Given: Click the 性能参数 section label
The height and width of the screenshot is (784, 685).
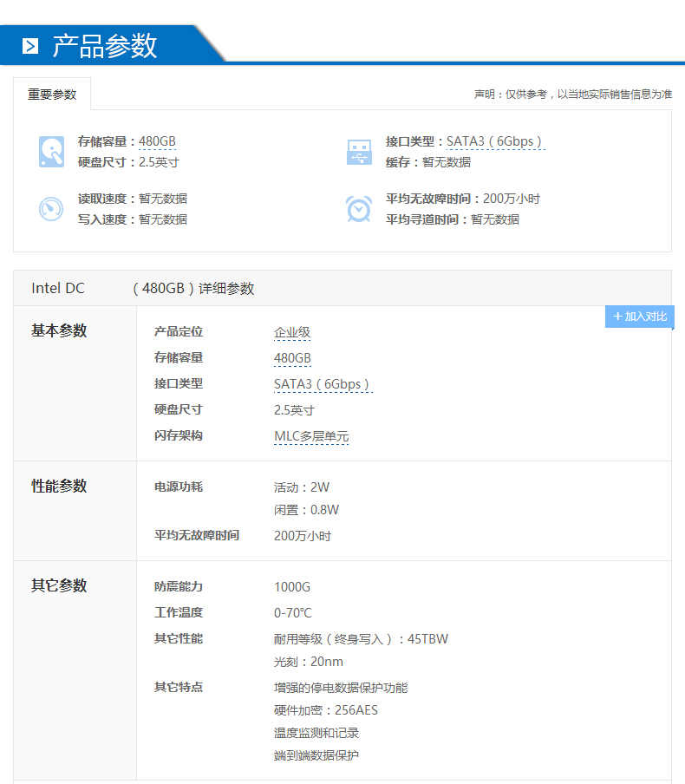Looking at the screenshot, I should [x=59, y=486].
